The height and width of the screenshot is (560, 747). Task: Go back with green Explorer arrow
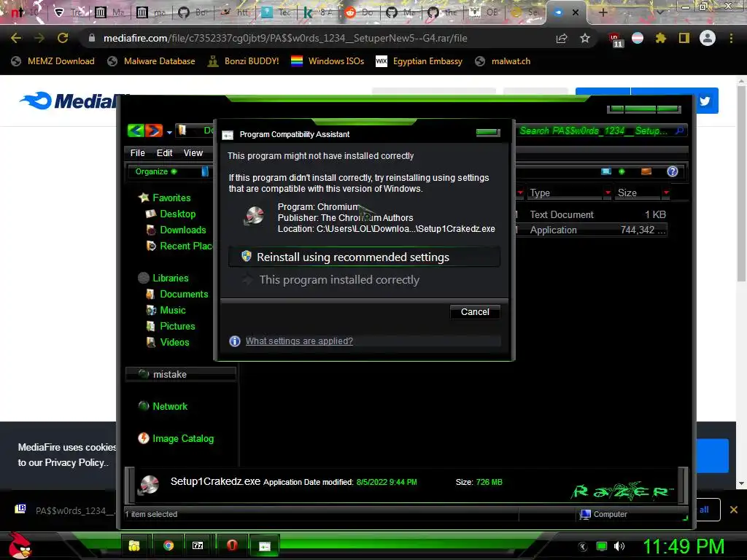[136, 130]
